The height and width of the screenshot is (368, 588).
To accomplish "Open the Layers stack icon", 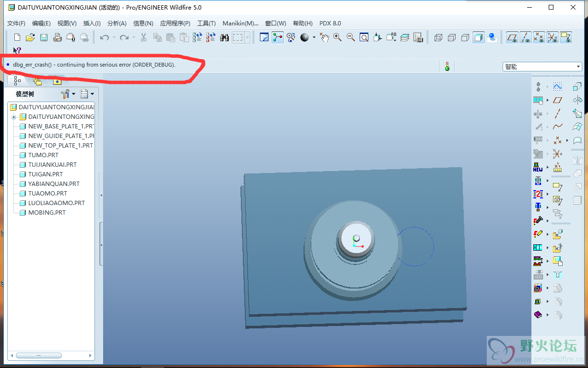I will 404,37.
